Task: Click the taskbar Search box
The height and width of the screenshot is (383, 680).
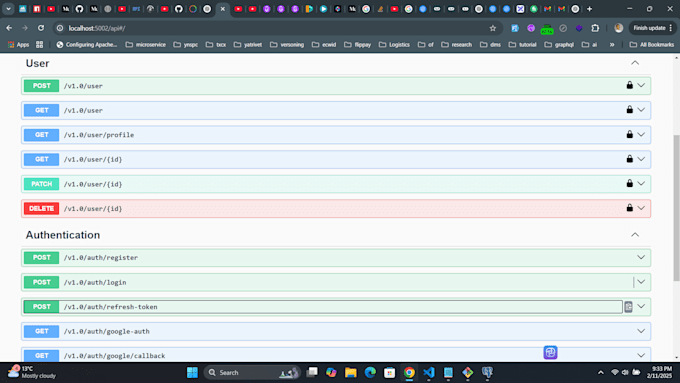Action: click(x=252, y=372)
